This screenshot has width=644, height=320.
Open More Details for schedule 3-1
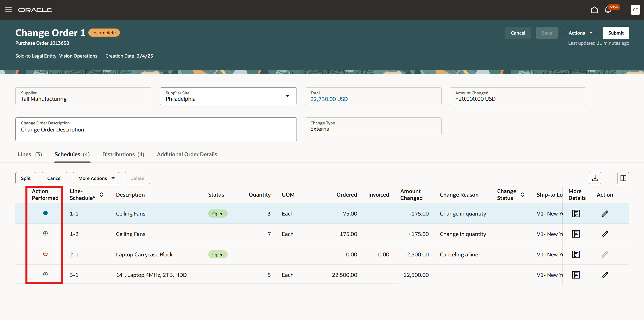[576, 275]
